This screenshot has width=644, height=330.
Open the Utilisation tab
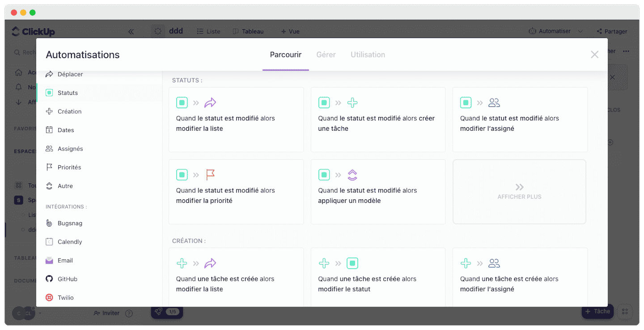368,55
